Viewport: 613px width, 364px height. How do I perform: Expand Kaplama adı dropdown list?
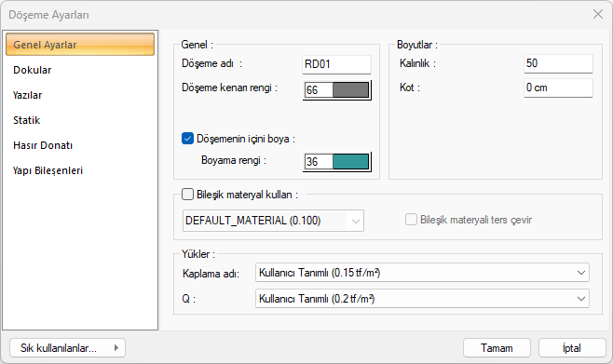point(422,273)
